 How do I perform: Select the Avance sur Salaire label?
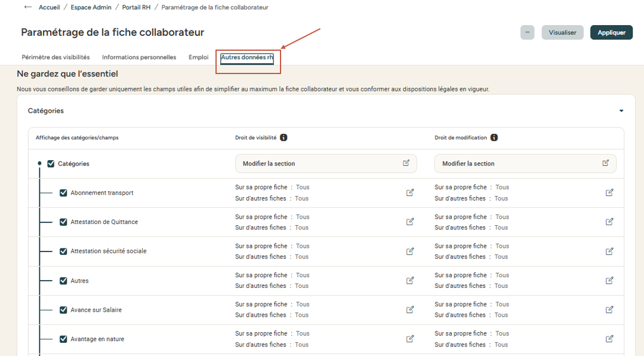point(96,310)
